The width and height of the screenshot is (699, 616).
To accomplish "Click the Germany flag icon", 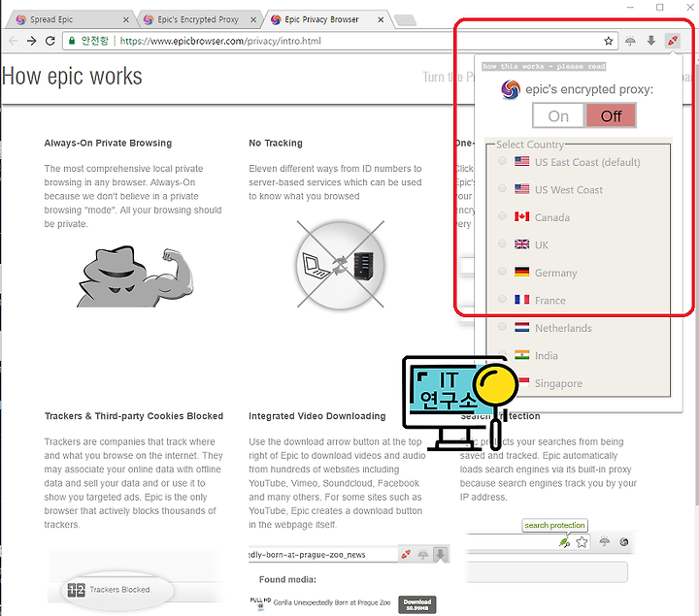I will (x=521, y=272).
